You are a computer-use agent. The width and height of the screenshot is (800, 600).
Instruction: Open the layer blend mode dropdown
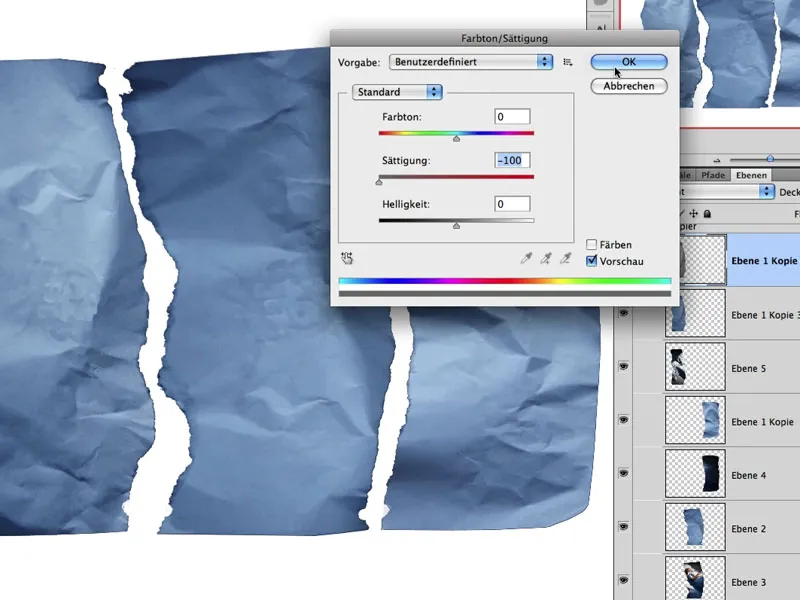click(x=727, y=191)
